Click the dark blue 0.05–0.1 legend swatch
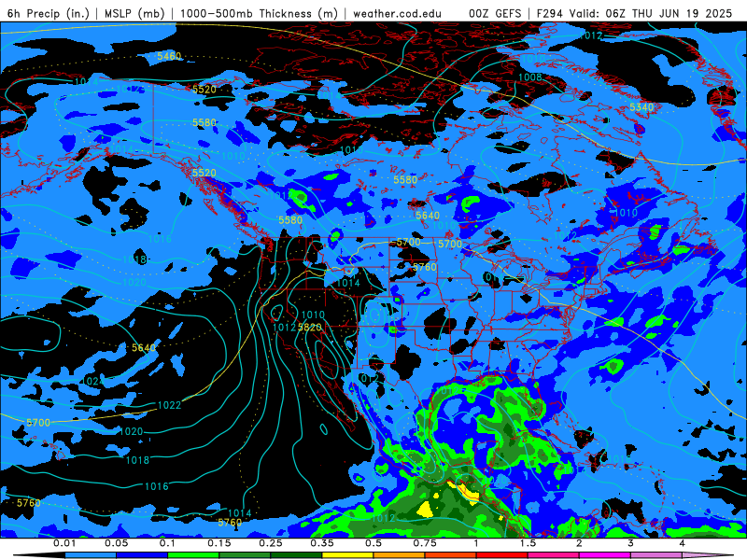 point(142,555)
